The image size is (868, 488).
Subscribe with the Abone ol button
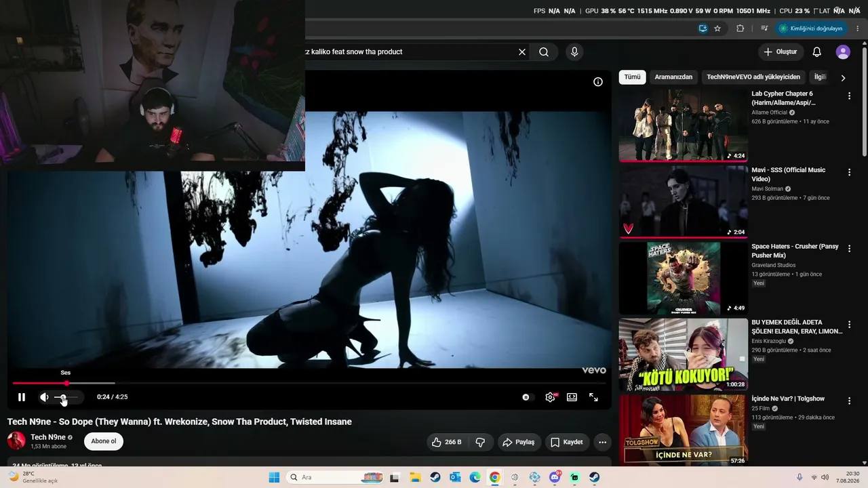tap(104, 441)
